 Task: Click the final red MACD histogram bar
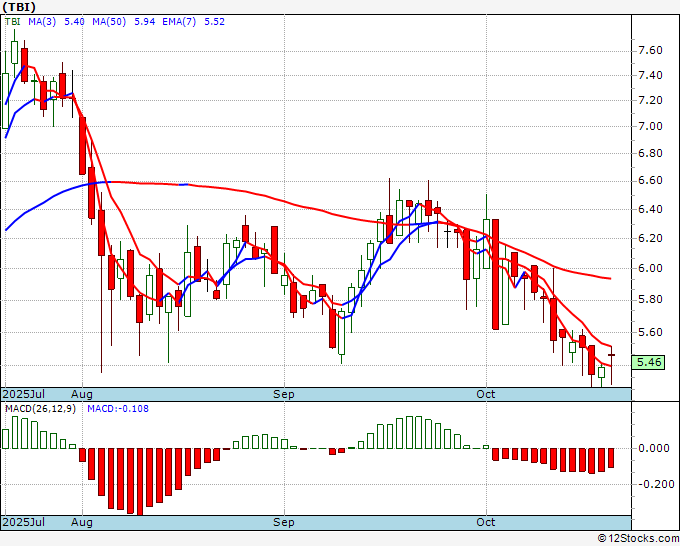click(611, 458)
